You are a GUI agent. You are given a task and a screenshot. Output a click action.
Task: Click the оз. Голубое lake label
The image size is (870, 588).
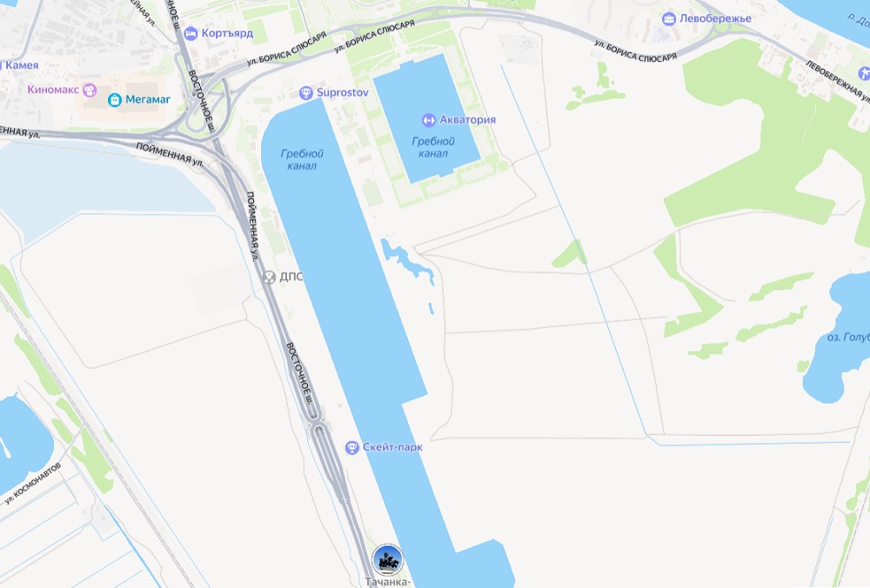click(x=847, y=337)
